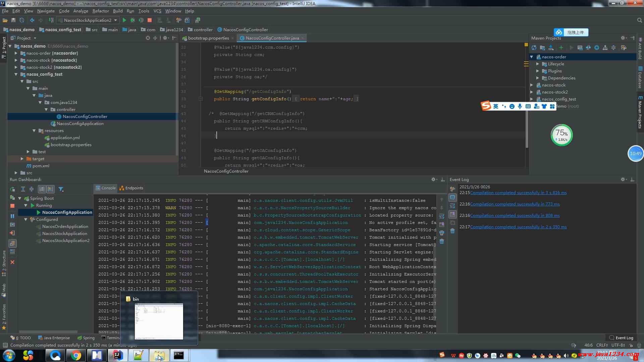Open Maven settings with the wrench icon
The image size is (644, 362).
click(x=624, y=48)
